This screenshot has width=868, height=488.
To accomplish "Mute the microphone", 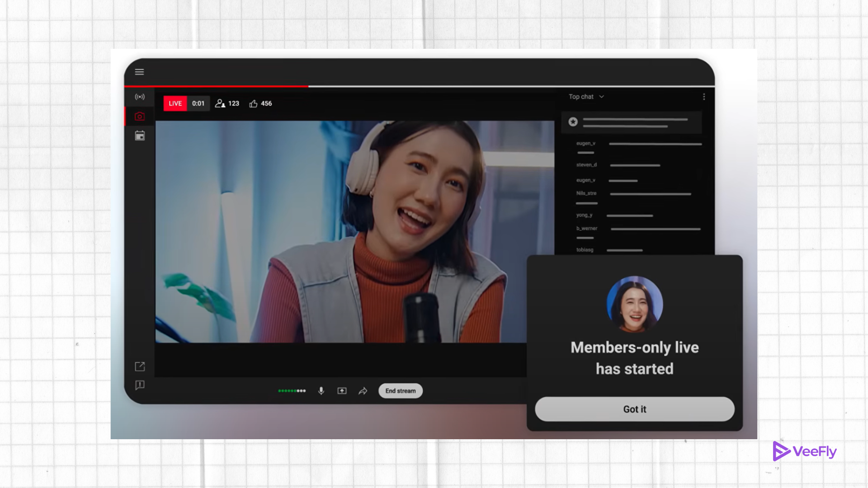I will 321,390.
